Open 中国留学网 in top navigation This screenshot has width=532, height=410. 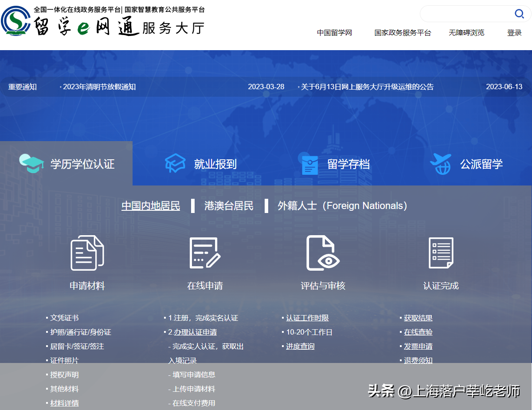[334, 32]
